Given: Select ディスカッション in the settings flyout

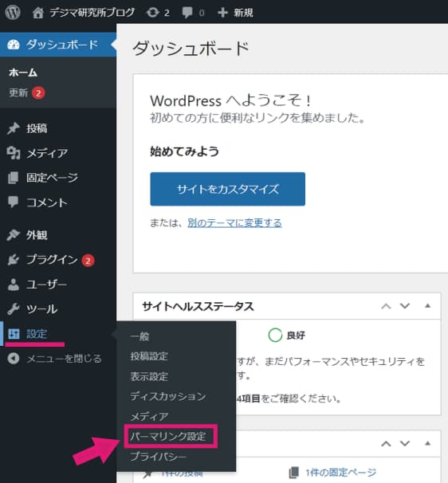Looking at the screenshot, I should pos(168,396).
